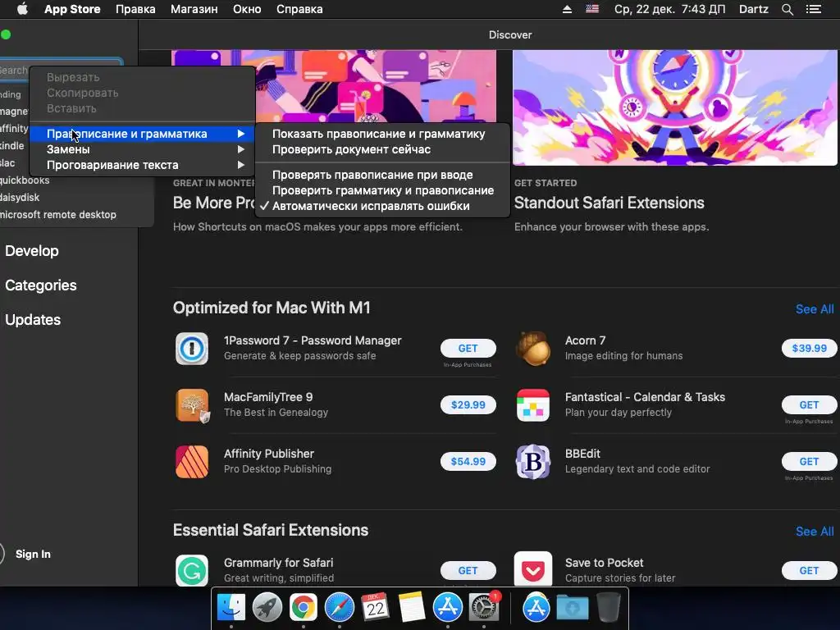The width and height of the screenshot is (840, 630).
Task: Click the date and time in menu bar
Action: [x=669, y=9]
